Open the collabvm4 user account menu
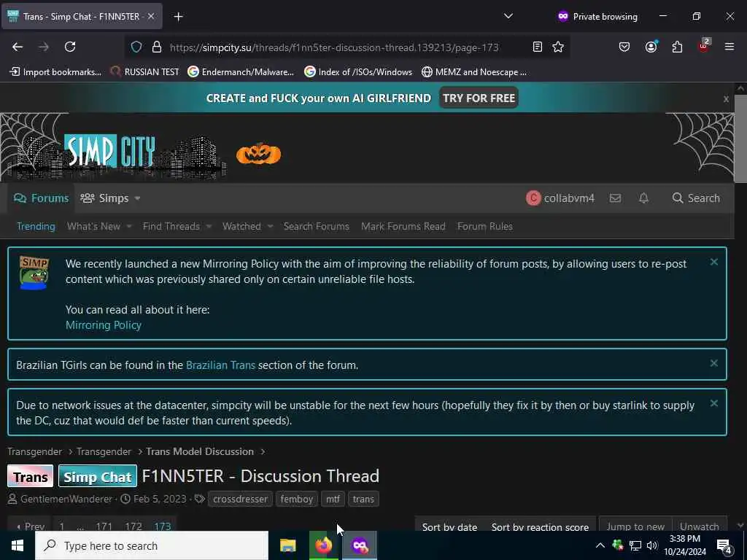The height and width of the screenshot is (560, 747). [560, 198]
